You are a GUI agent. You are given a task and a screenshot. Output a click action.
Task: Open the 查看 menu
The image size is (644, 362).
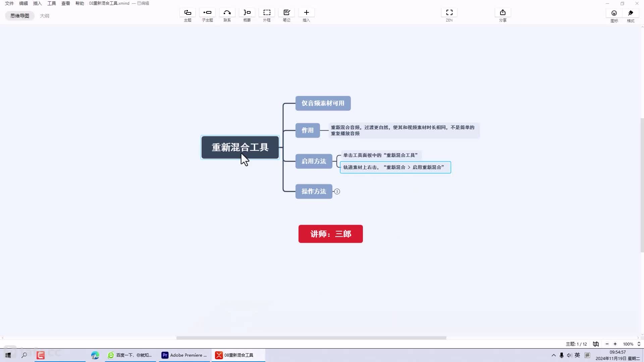coord(65,3)
